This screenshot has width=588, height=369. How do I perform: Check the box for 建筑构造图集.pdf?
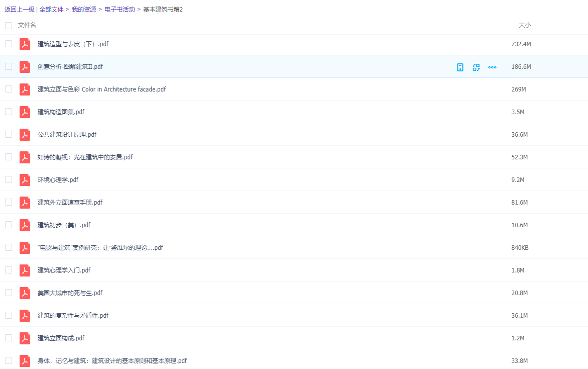click(x=9, y=112)
